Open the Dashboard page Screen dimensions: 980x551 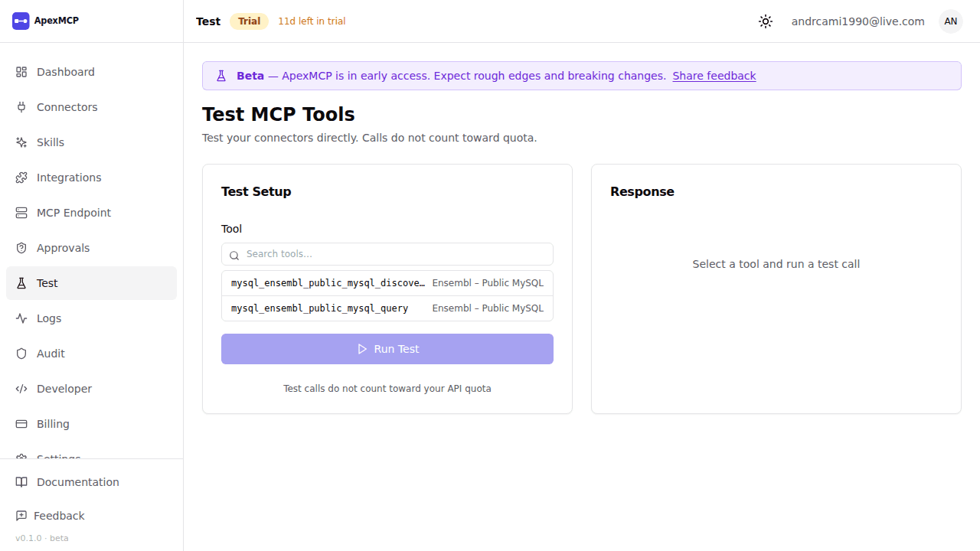(x=91, y=72)
